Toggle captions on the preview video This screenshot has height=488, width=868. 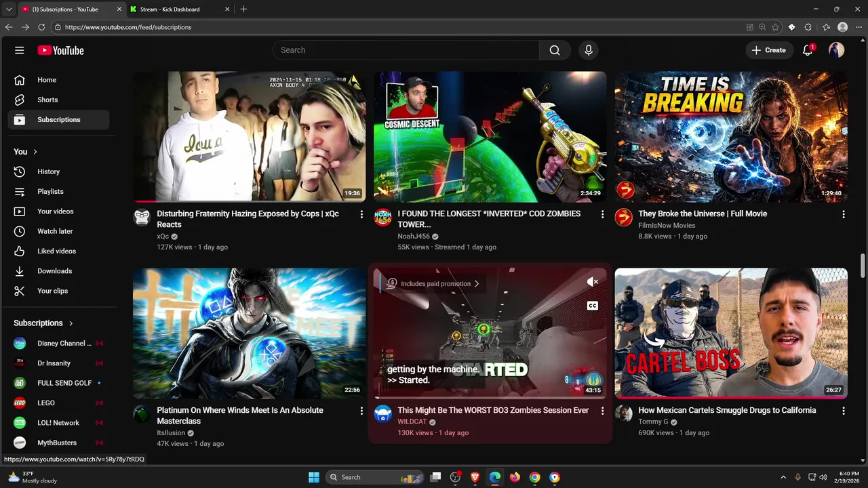tap(593, 306)
